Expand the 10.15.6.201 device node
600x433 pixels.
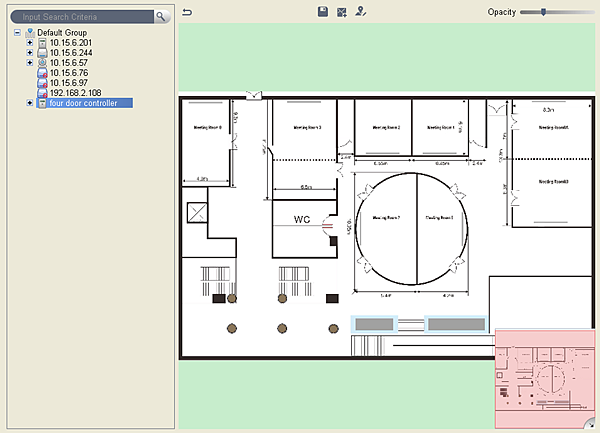(x=30, y=42)
